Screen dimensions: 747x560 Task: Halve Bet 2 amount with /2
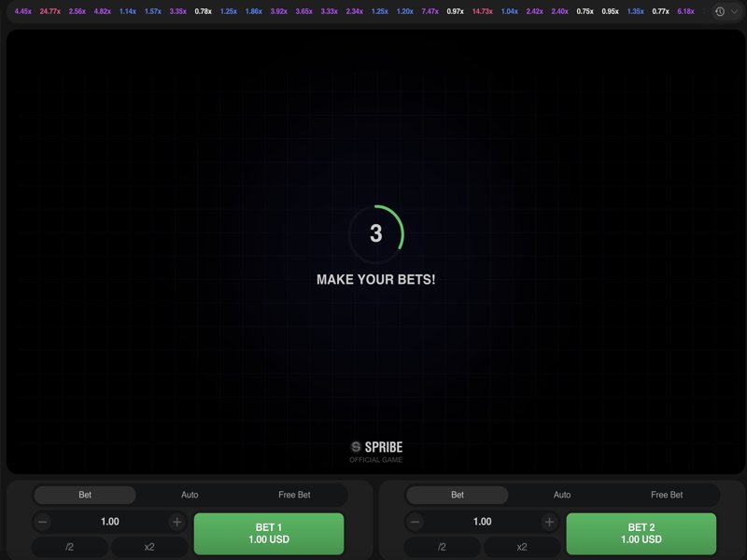pos(442,547)
